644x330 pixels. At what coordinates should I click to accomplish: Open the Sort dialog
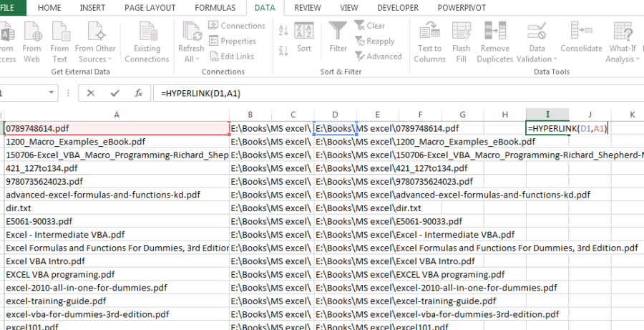tap(304, 37)
